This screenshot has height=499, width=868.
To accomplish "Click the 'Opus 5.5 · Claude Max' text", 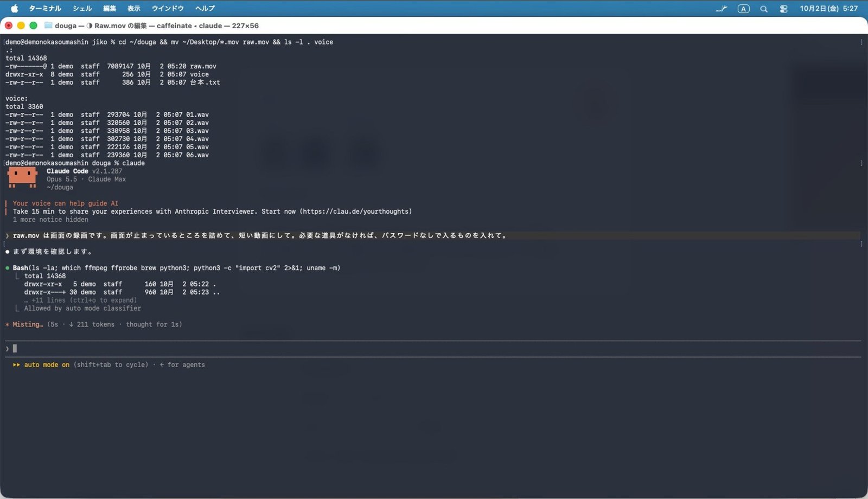I will [86, 179].
